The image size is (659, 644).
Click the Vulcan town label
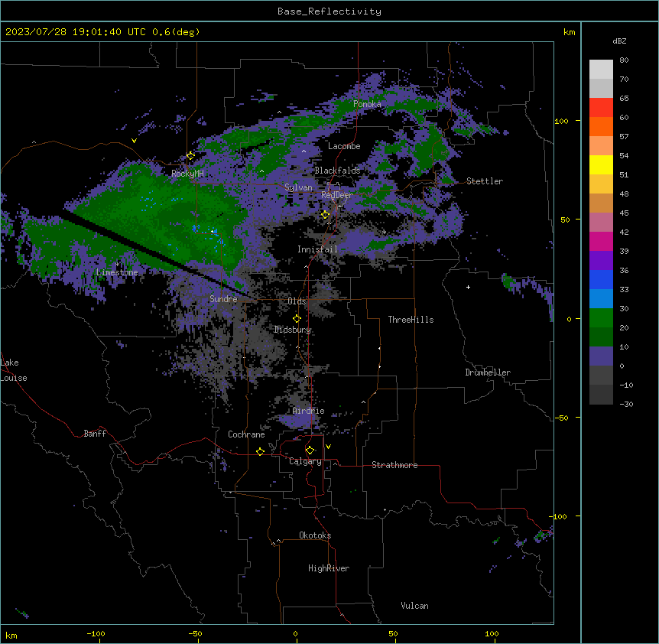click(415, 606)
